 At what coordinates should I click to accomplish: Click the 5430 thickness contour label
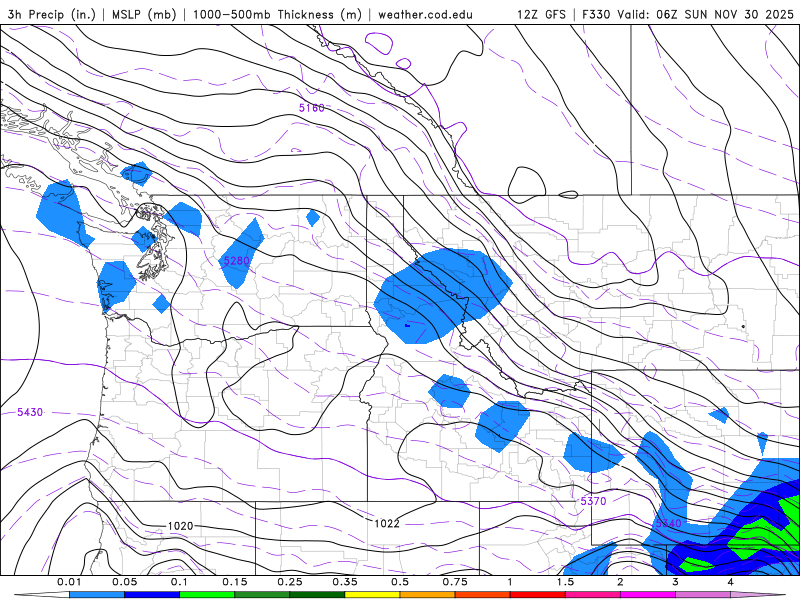click(x=30, y=412)
